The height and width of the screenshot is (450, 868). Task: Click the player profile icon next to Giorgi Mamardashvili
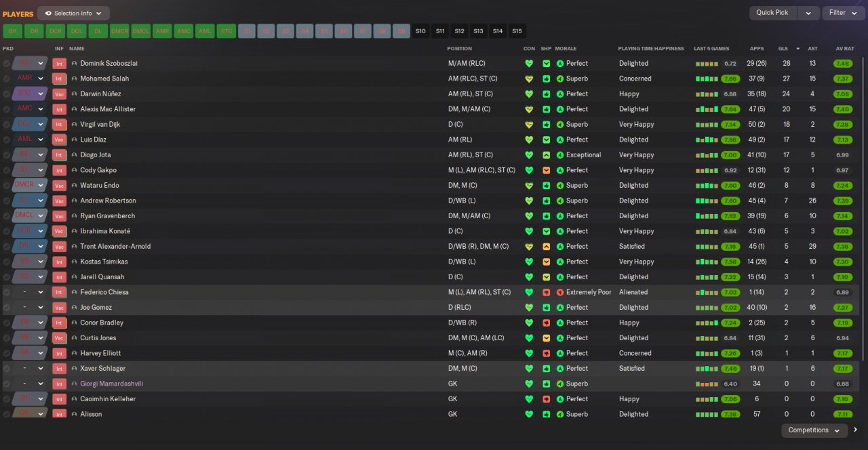(75, 384)
